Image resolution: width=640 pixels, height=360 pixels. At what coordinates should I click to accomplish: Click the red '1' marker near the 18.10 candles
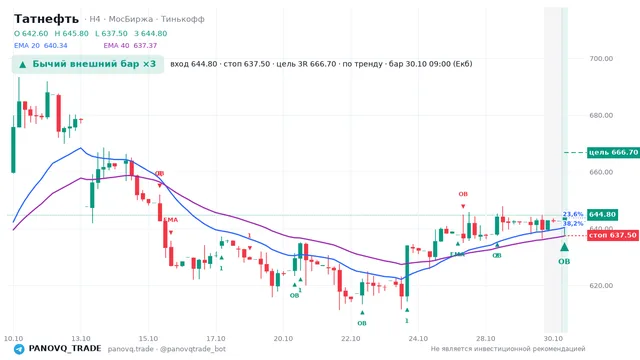[249, 236]
